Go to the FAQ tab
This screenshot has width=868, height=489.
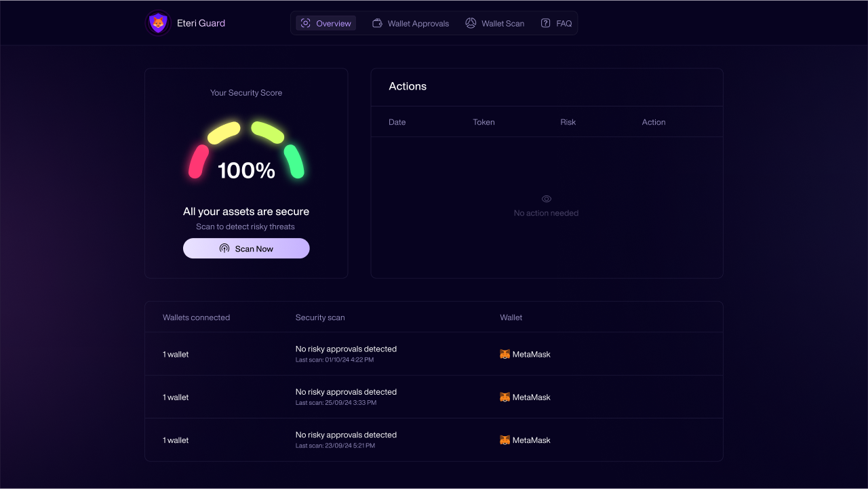564,24
